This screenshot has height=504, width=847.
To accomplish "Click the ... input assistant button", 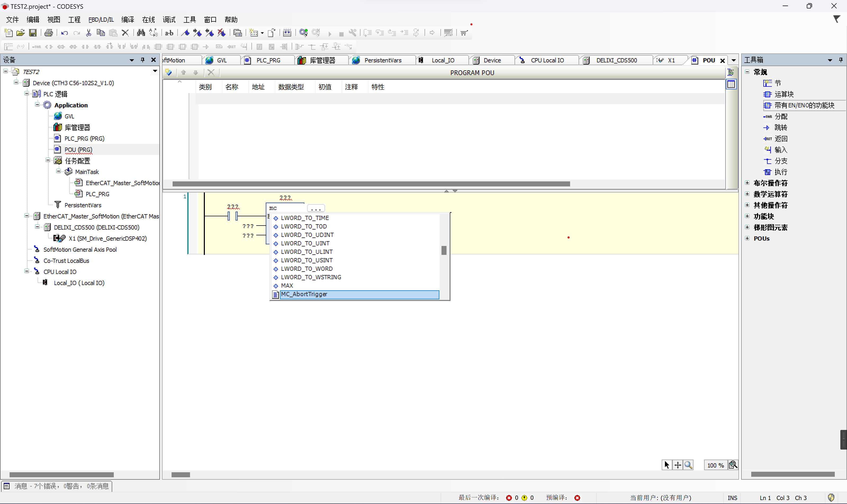I will 316,208.
